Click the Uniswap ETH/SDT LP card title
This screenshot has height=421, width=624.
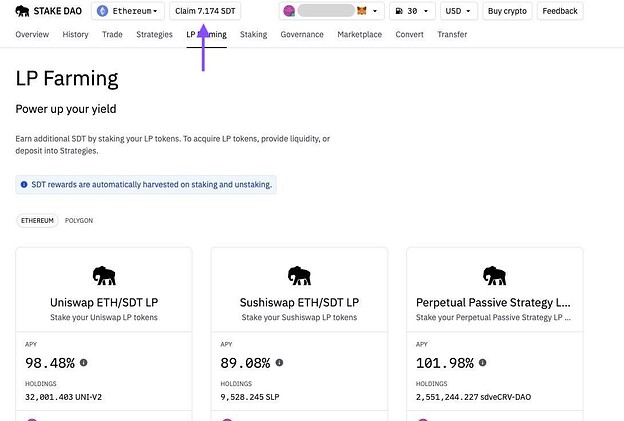(x=104, y=302)
